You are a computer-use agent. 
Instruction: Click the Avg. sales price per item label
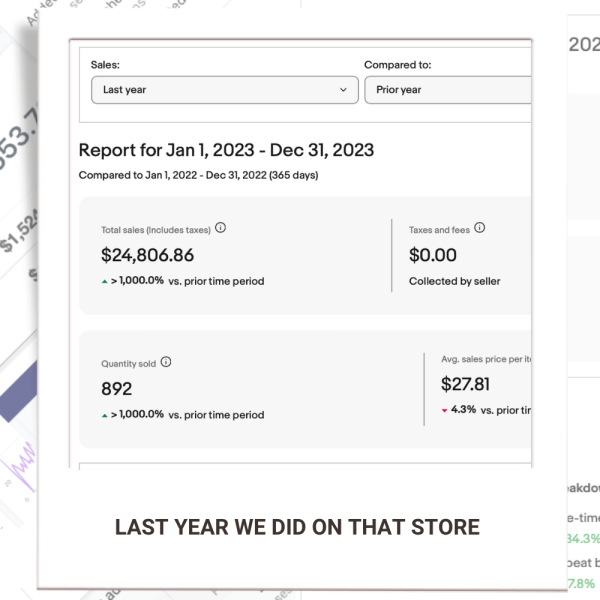[486, 359]
